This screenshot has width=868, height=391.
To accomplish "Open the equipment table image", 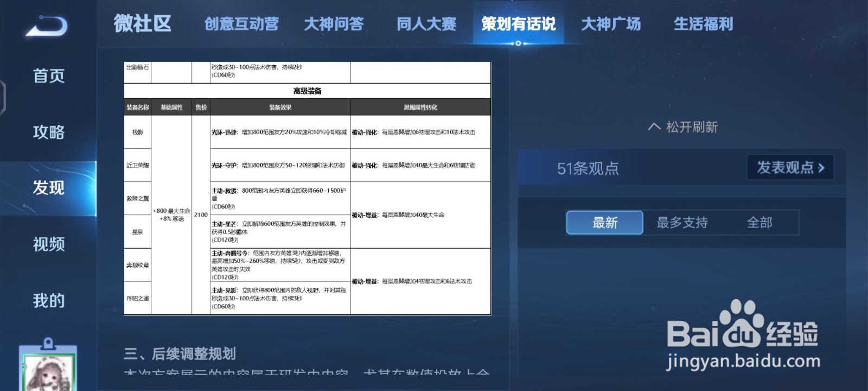I will click(x=307, y=188).
